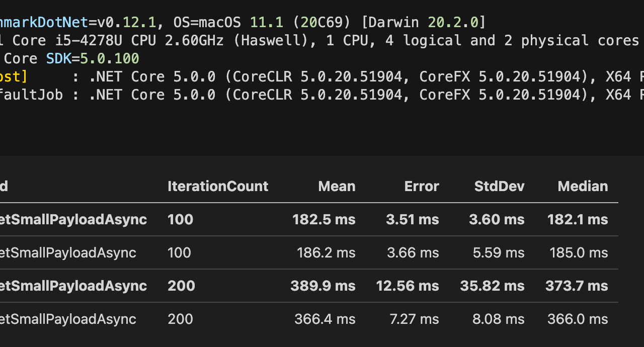Click the 5.59 ms StdDev value
This screenshot has width=644, height=347.
coord(499,253)
